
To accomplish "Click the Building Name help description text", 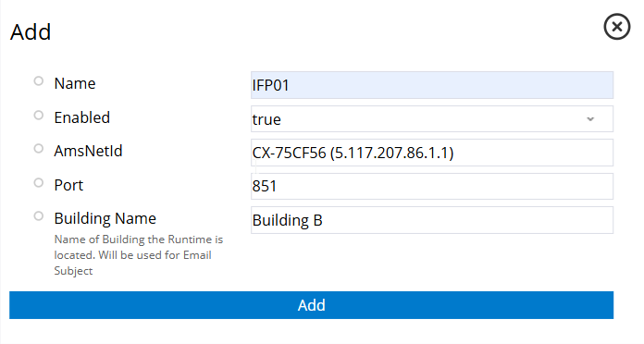I will click(x=139, y=255).
